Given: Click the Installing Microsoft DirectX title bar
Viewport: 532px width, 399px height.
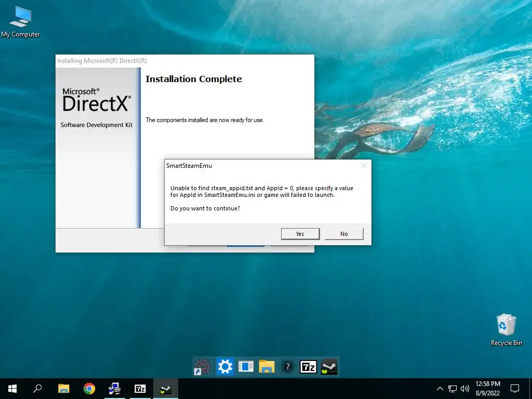Looking at the screenshot, I should 185,61.
